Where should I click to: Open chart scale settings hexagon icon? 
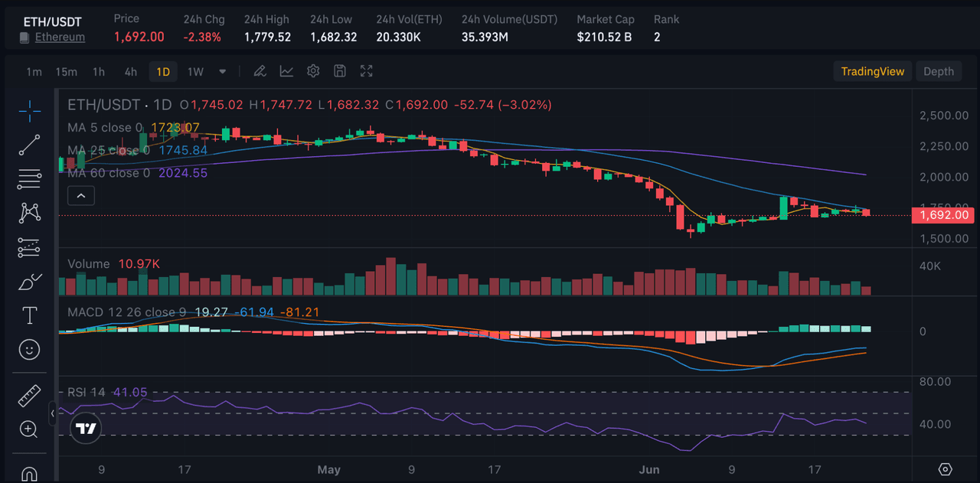945,469
